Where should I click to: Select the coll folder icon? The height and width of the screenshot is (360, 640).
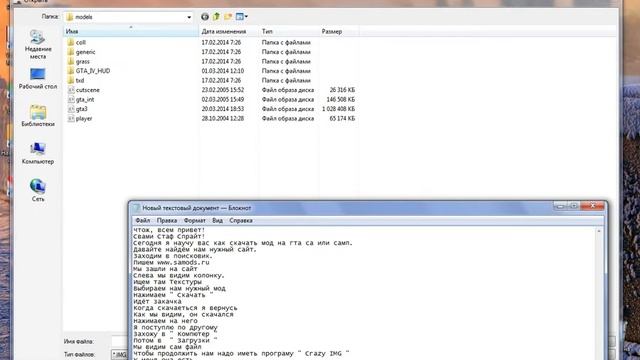tap(71, 42)
